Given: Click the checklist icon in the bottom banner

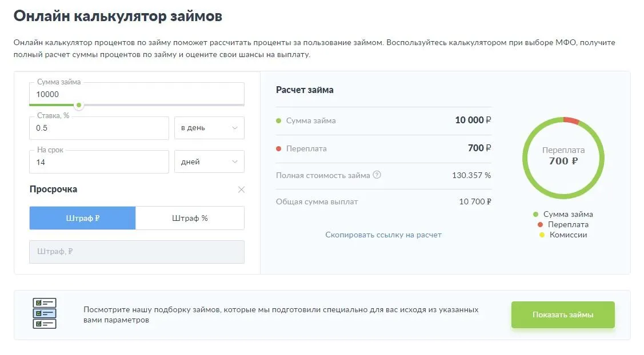Looking at the screenshot, I should click(45, 313).
